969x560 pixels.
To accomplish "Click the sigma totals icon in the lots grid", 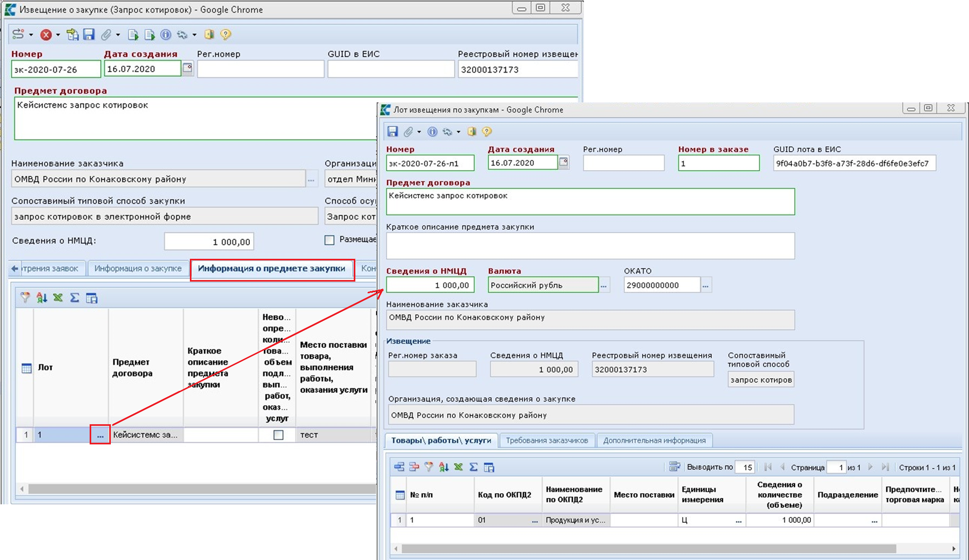I will (75, 298).
